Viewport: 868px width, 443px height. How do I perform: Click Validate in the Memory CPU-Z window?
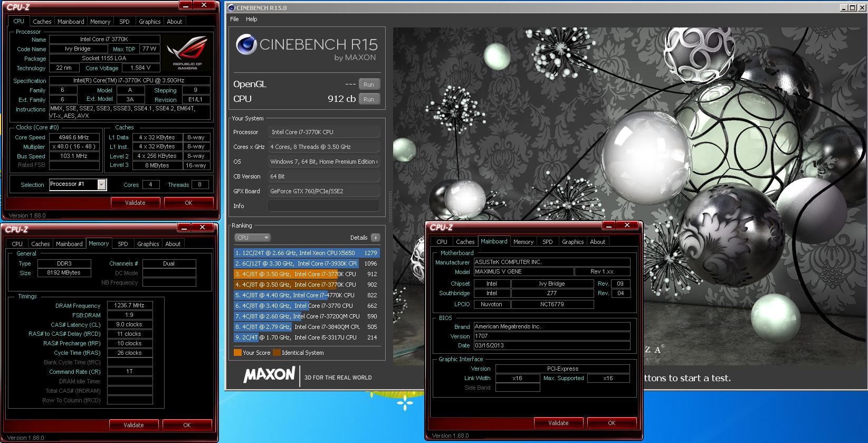133,425
